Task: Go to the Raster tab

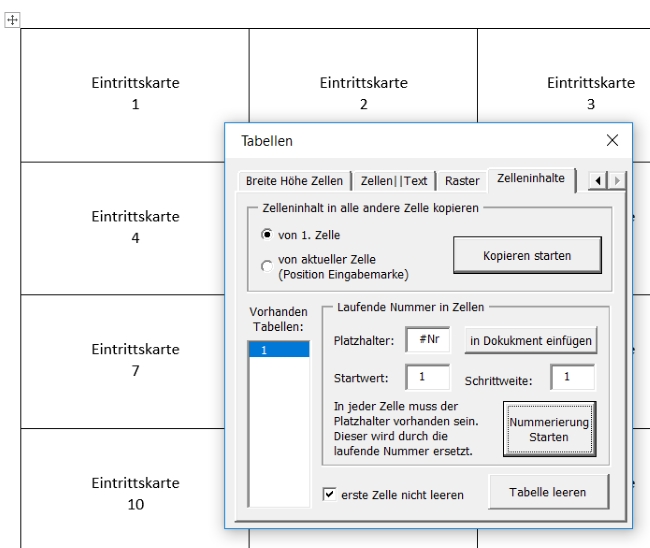Action: (462, 180)
